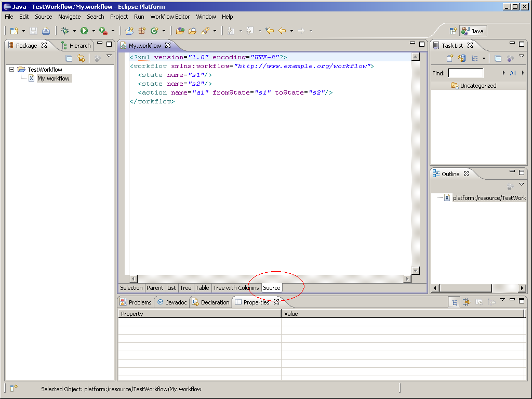
Task: Click the Java perspective button
Action: click(472, 31)
